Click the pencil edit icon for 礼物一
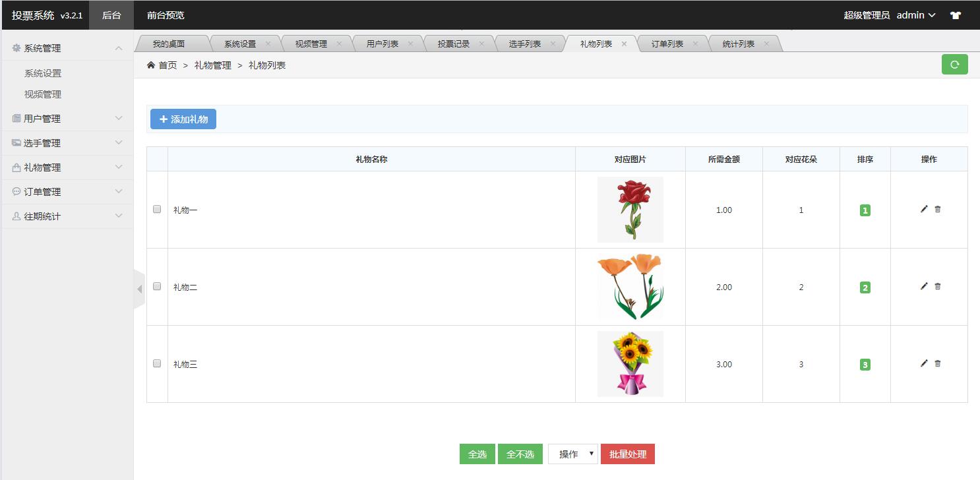This screenshot has height=480, width=980. coord(924,209)
